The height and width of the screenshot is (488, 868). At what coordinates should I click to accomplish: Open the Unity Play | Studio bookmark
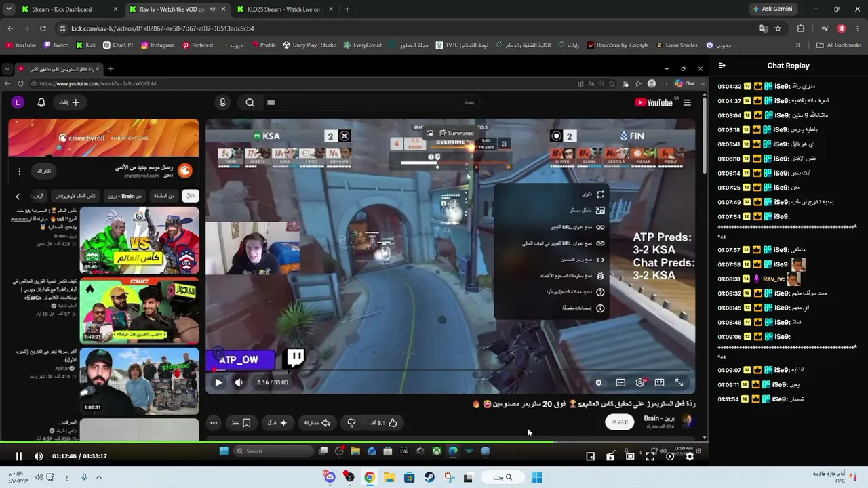309,45
